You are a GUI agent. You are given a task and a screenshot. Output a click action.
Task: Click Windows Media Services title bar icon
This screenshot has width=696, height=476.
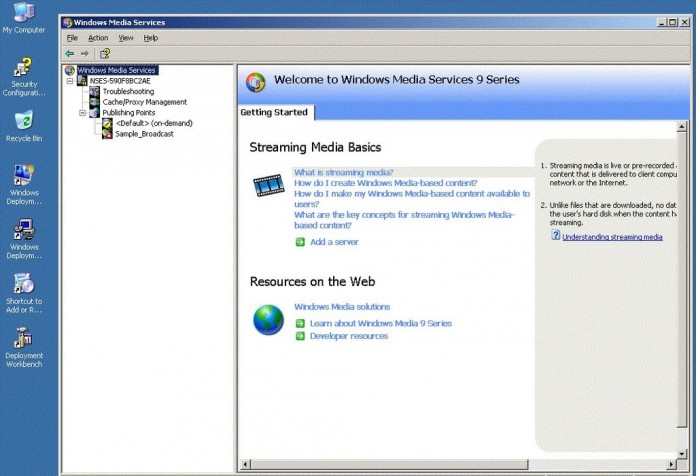click(x=67, y=22)
